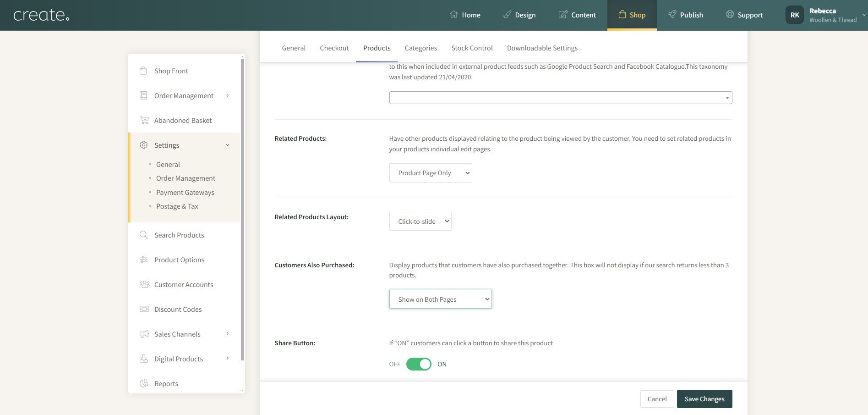This screenshot has height=415, width=868.
Task: Open the Stock Control tab
Action: [472, 48]
